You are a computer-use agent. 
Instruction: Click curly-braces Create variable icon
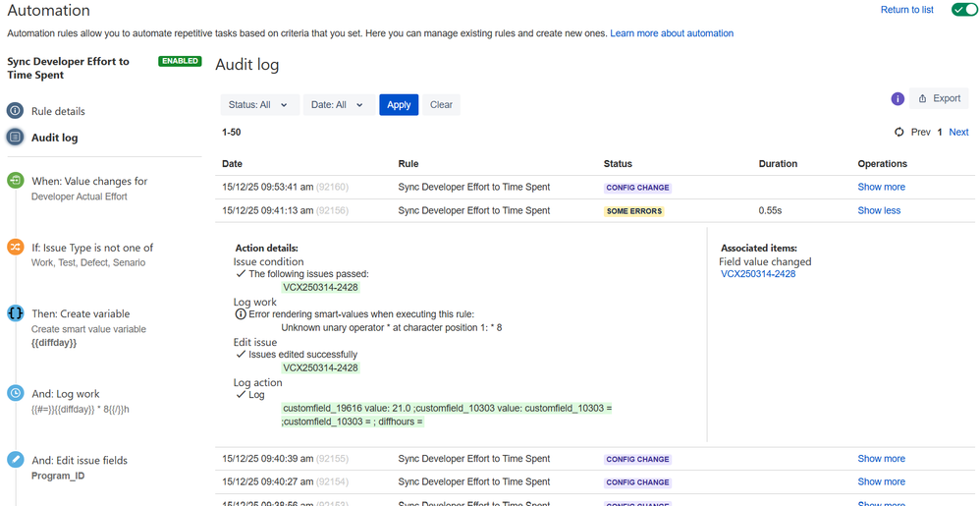pos(15,313)
